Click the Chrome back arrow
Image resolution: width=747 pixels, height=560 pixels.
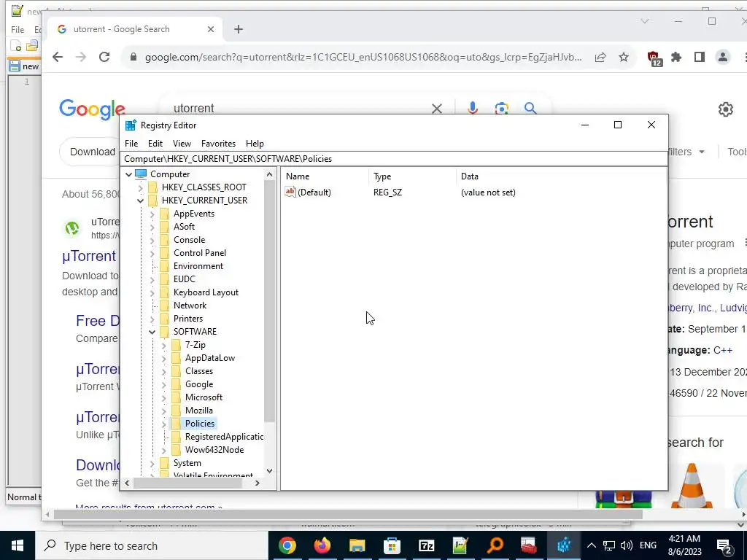pos(58,57)
